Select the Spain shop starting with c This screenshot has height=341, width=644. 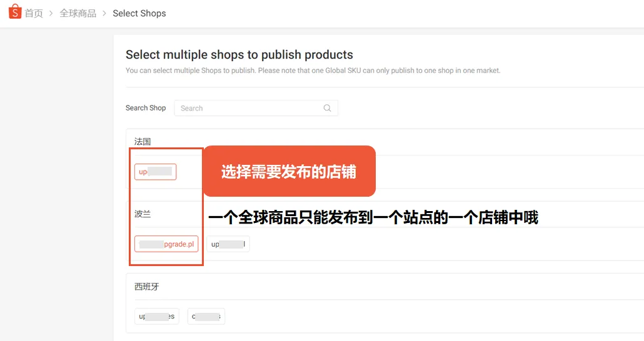(x=206, y=316)
